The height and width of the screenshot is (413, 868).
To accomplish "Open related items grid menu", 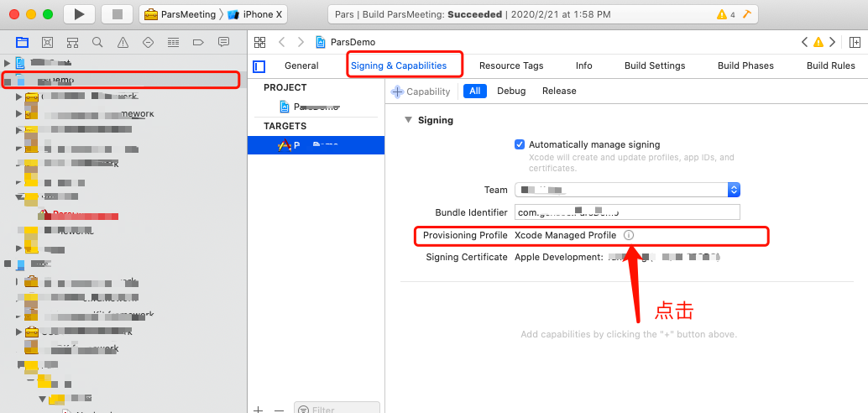I will coord(259,42).
